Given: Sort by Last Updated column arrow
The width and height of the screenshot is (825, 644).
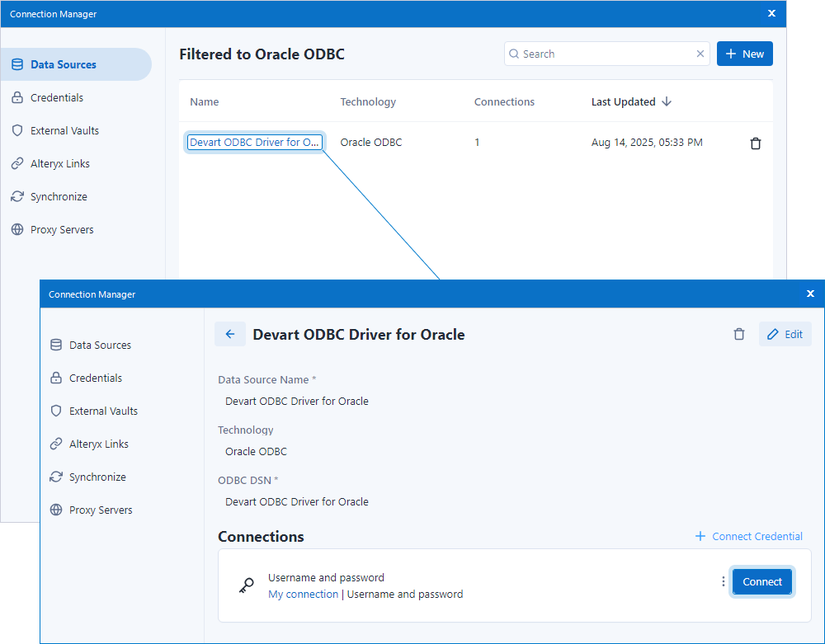Looking at the screenshot, I should (x=667, y=102).
